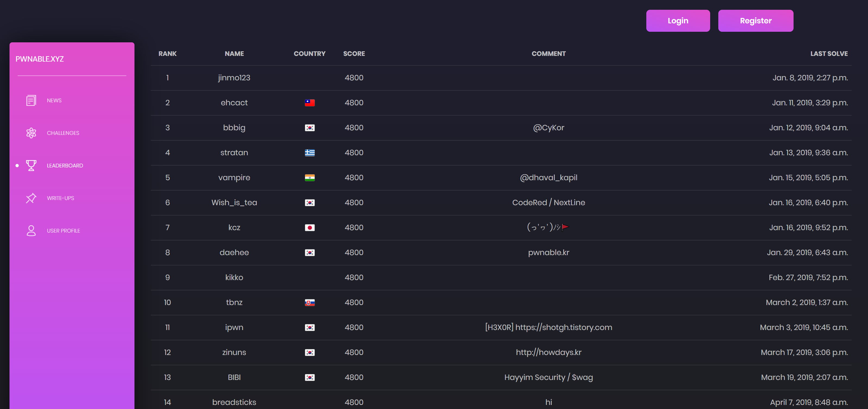
Task: Open the WRITE-UPS menu item
Action: coord(60,198)
